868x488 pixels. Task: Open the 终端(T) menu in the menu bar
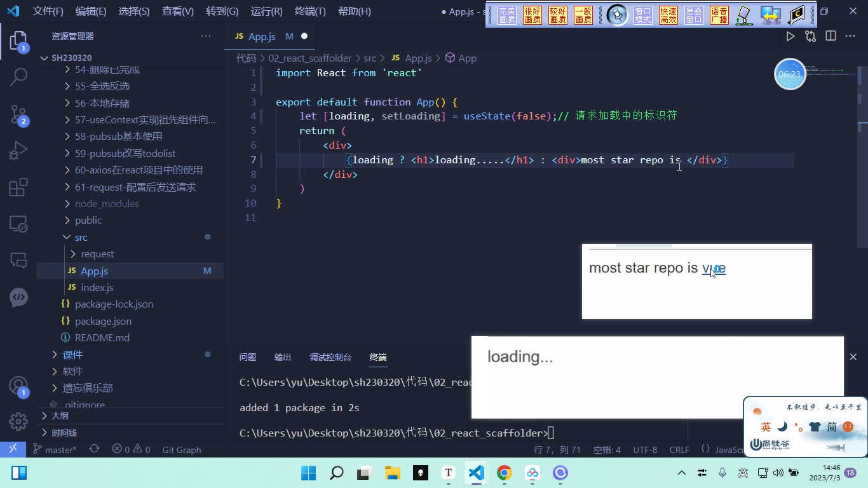[x=311, y=11]
